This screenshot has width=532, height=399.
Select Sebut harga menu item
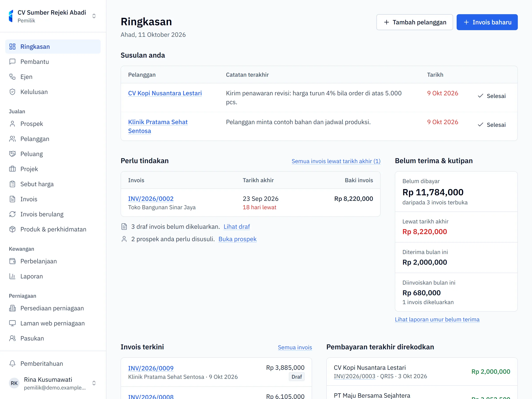53,184
